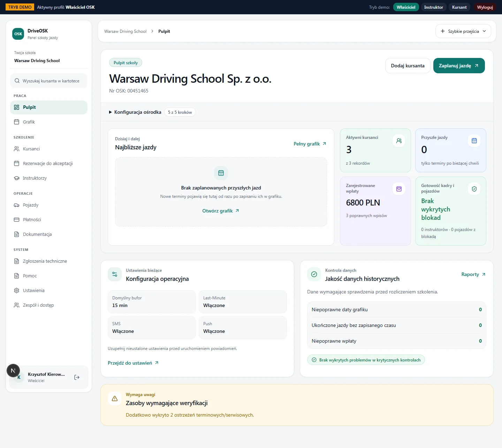Click the calendar icon in Przyszłe jazdy card
This screenshot has height=448, width=502.
[474, 141]
